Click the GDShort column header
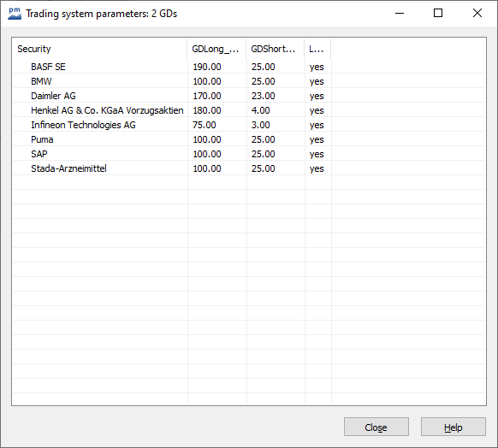The width and height of the screenshot is (498, 448). click(x=275, y=49)
